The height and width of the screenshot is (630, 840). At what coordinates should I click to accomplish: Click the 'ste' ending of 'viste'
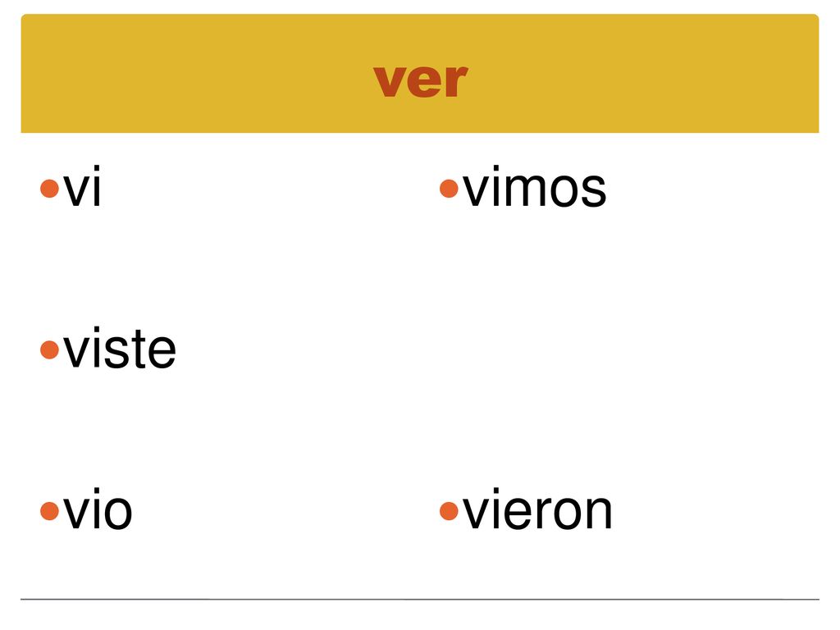click(x=140, y=349)
